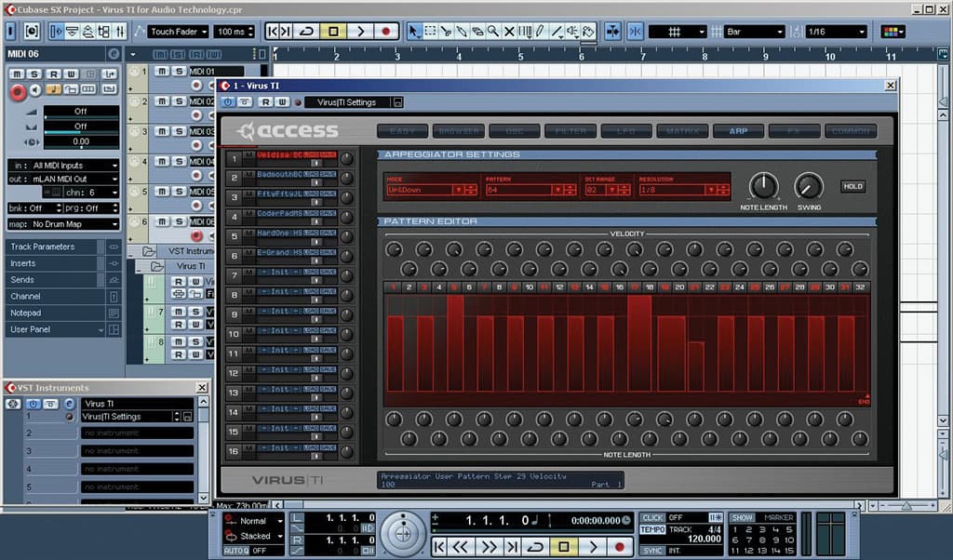This screenshot has width=953, height=560.
Task: Mute the MIDI 01 track
Action: point(162,71)
